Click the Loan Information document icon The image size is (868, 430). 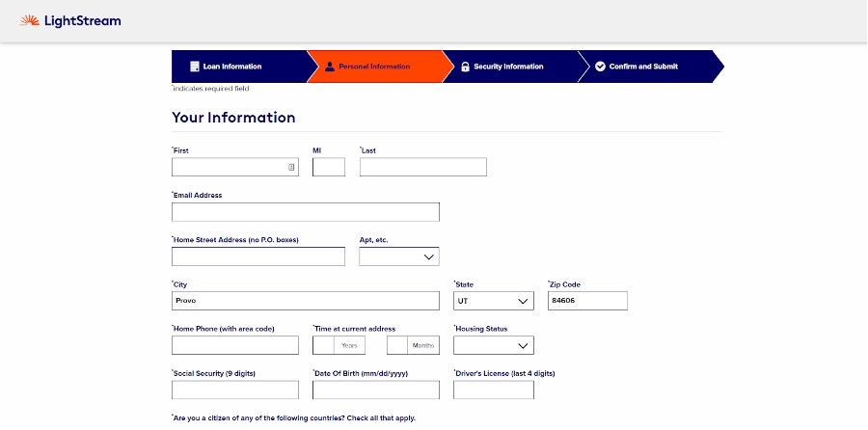point(194,67)
